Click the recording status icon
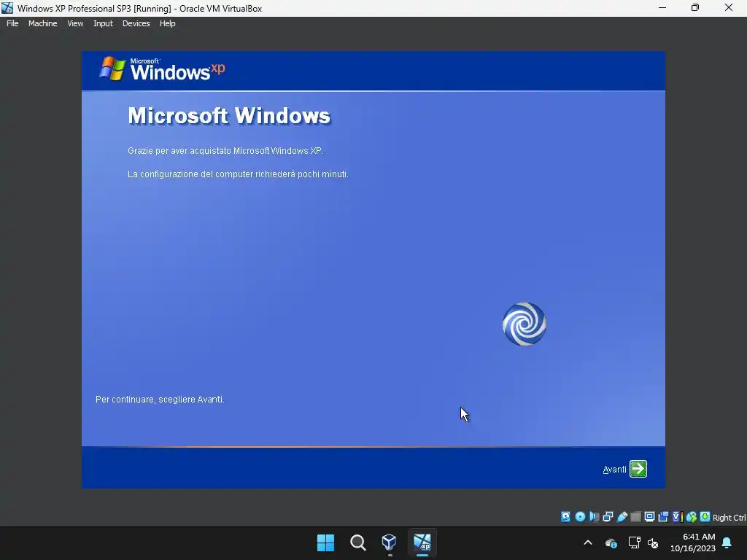The image size is (747, 560). click(x=663, y=517)
